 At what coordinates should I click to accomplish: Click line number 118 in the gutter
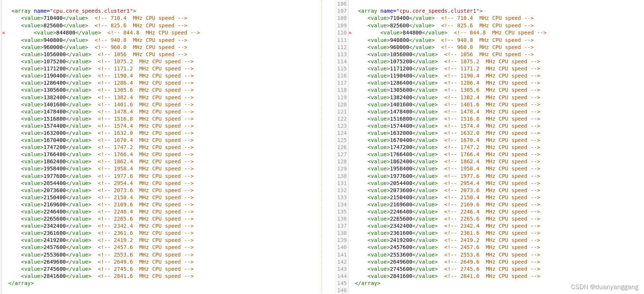tap(342, 90)
